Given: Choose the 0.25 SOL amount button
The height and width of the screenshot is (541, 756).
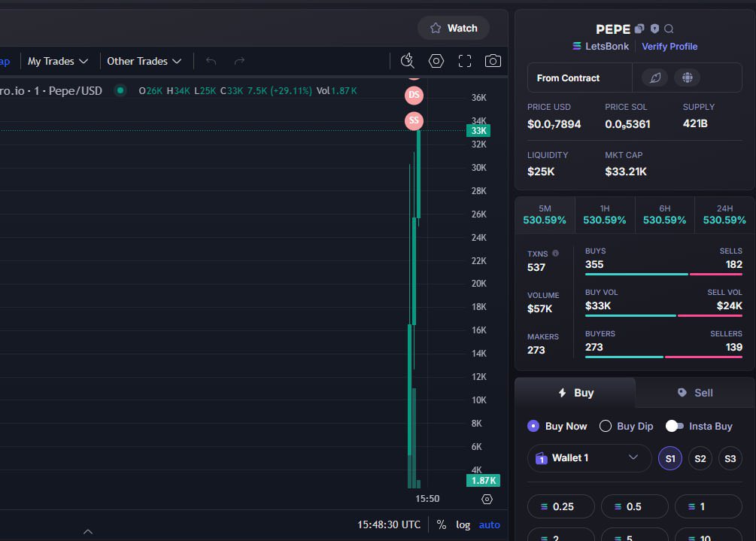Looking at the screenshot, I should click(x=560, y=506).
